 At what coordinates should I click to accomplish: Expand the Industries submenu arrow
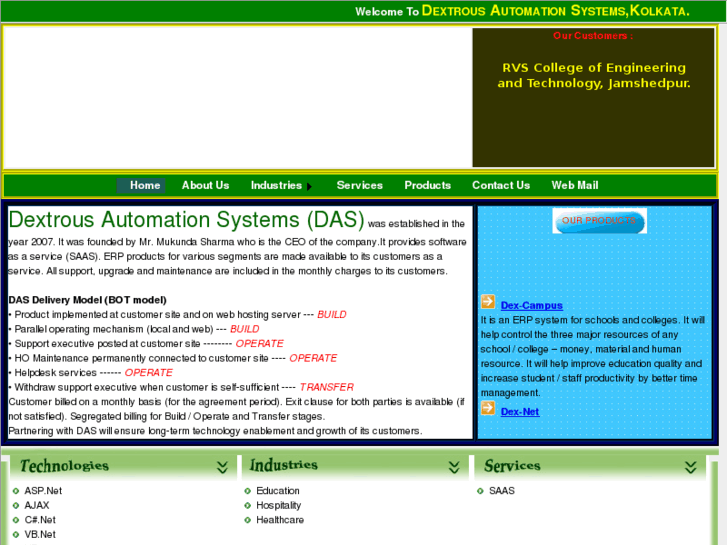[x=310, y=186]
